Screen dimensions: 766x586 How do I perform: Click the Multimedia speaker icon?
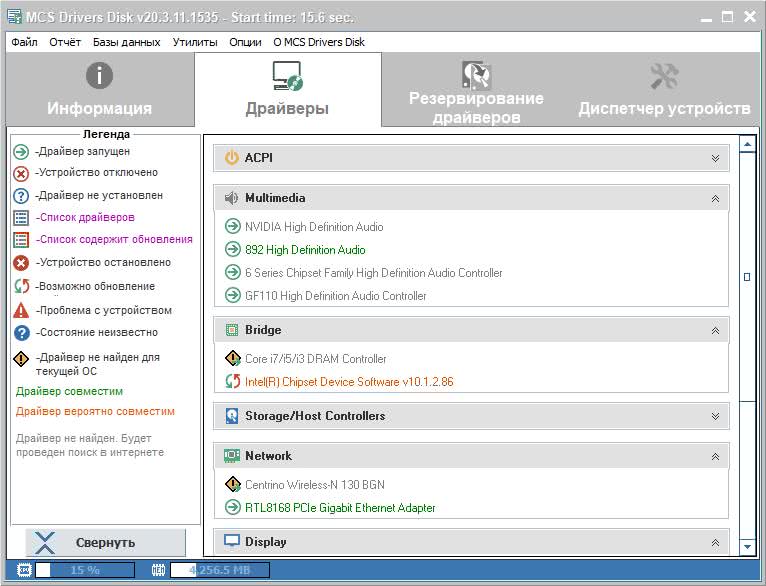(232, 198)
